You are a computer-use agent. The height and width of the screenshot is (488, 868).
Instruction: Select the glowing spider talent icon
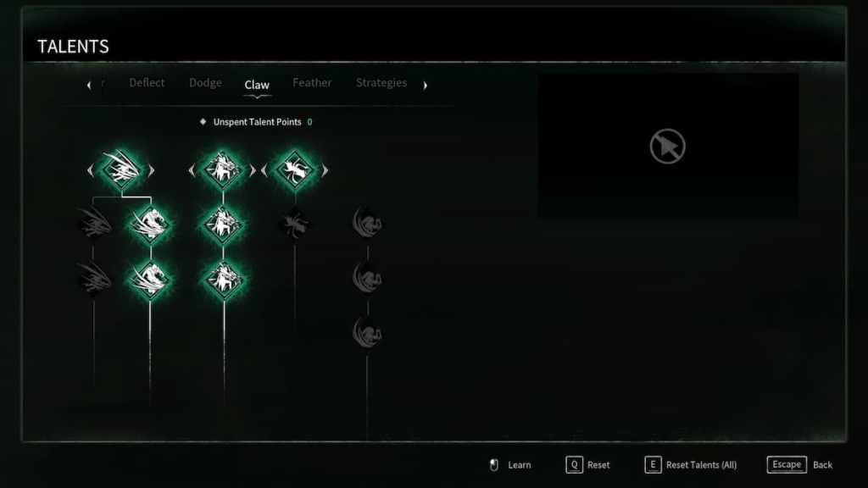click(295, 169)
